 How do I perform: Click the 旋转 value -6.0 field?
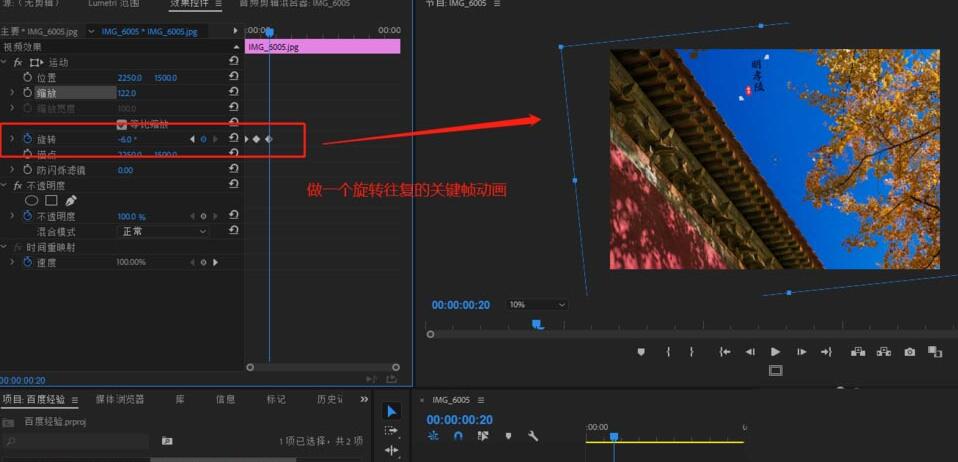point(127,139)
